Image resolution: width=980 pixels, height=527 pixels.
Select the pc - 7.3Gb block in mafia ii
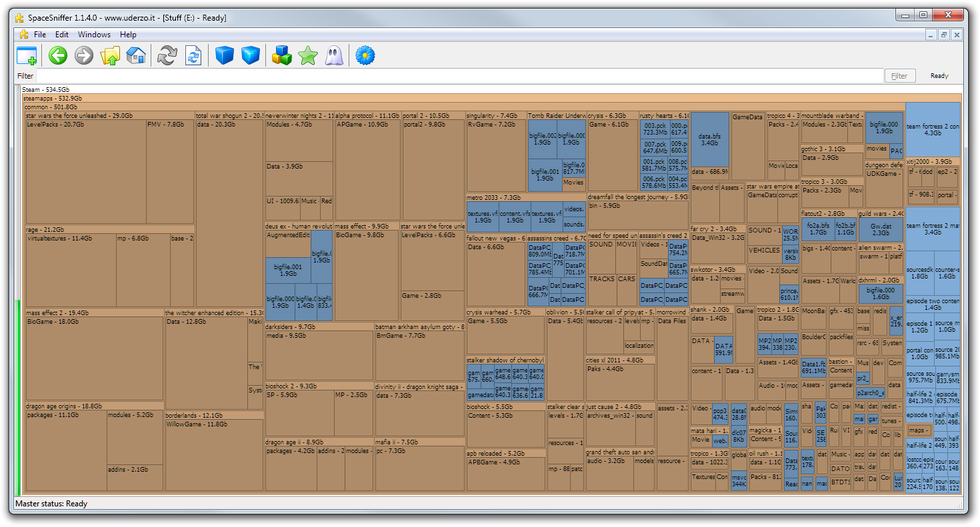point(419,469)
